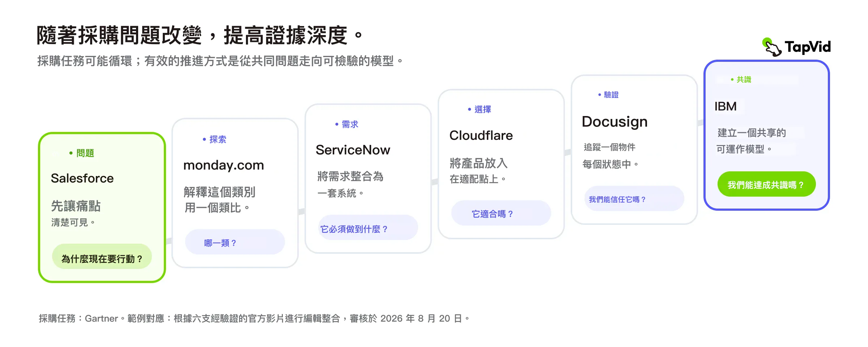The width and height of the screenshot is (868, 347).
Task: Click the footer source note mentioning Gartner
Action: click(x=254, y=318)
